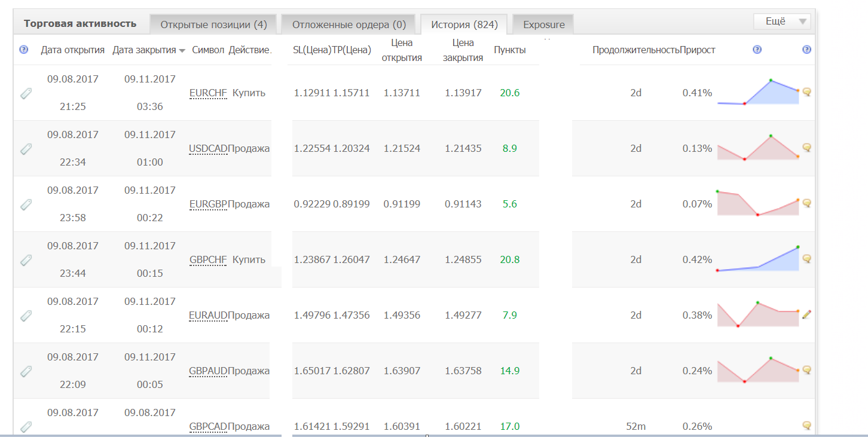Screen dimensions: 868x437
Task: Switch to the Отложенные ордера (0) tab
Action: (x=349, y=25)
